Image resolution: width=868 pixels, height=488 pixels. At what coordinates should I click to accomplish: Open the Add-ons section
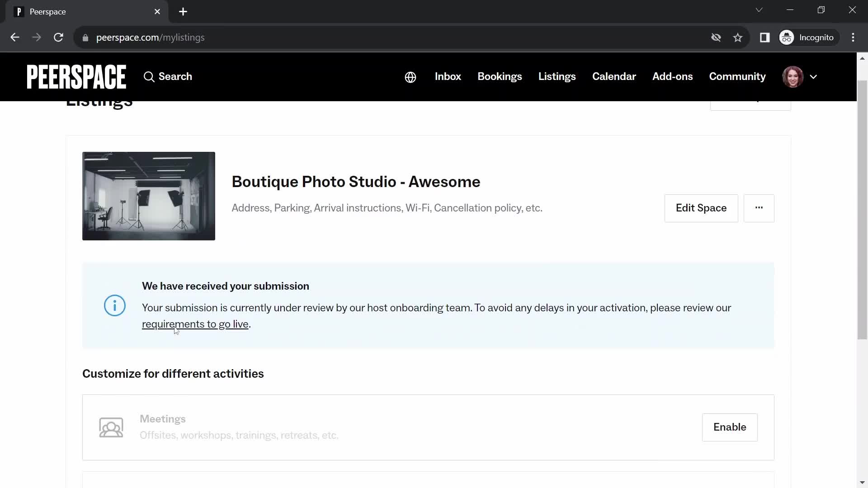[x=672, y=76]
